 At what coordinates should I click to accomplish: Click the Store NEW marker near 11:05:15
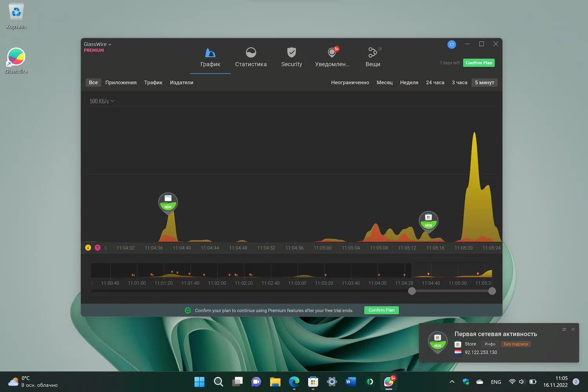point(428,221)
